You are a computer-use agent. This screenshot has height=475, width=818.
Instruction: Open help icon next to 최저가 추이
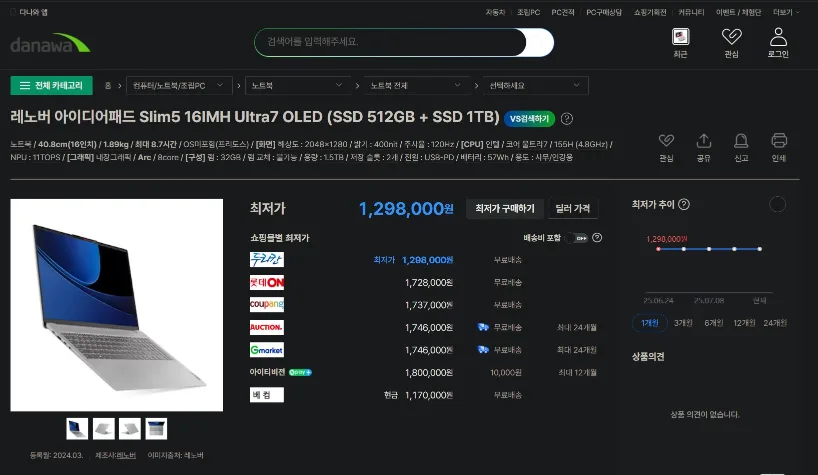pyautogui.click(x=684, y=204)
